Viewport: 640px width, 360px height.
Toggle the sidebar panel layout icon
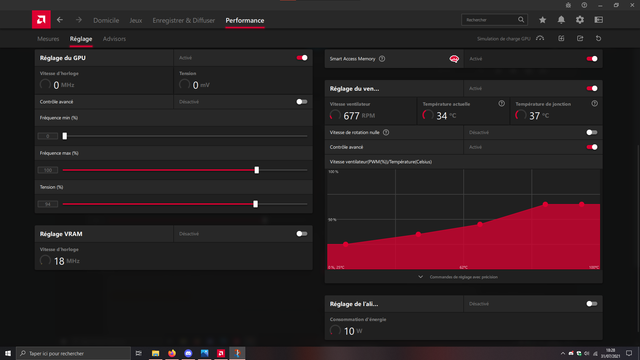coord(598,20)
